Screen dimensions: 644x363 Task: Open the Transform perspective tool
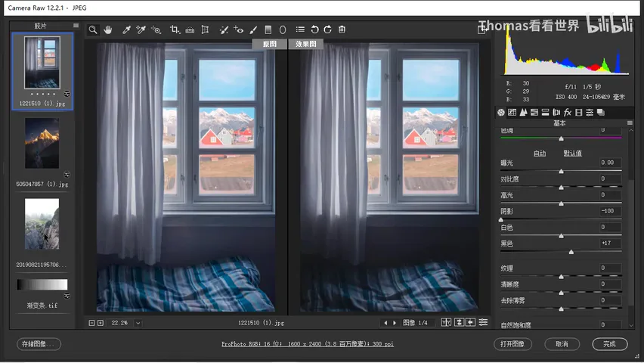point(205,29)
